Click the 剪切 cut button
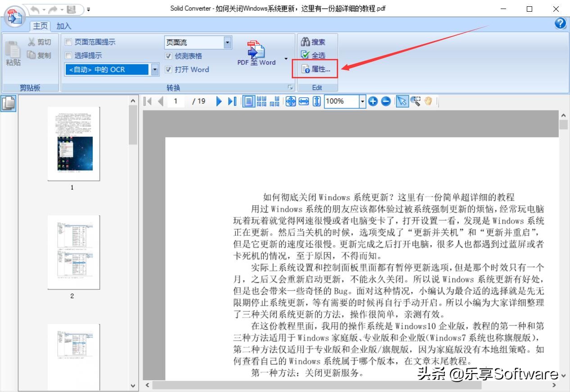Viewport: 570px width, 392px height. tap(39, 42)
